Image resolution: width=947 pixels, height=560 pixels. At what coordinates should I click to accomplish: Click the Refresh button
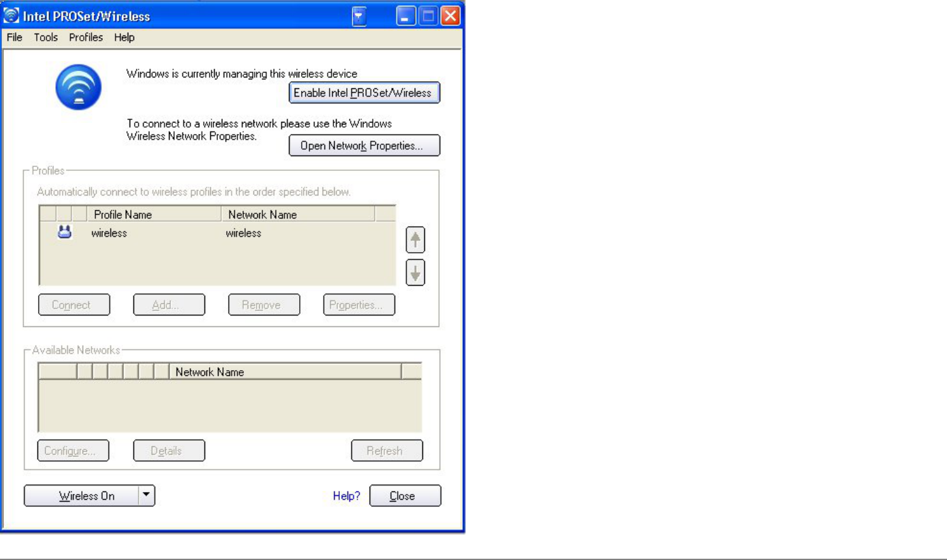tap(387, 451)
